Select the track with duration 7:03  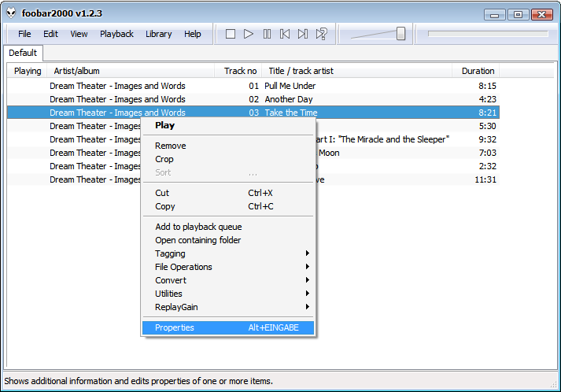coord(408,153)
